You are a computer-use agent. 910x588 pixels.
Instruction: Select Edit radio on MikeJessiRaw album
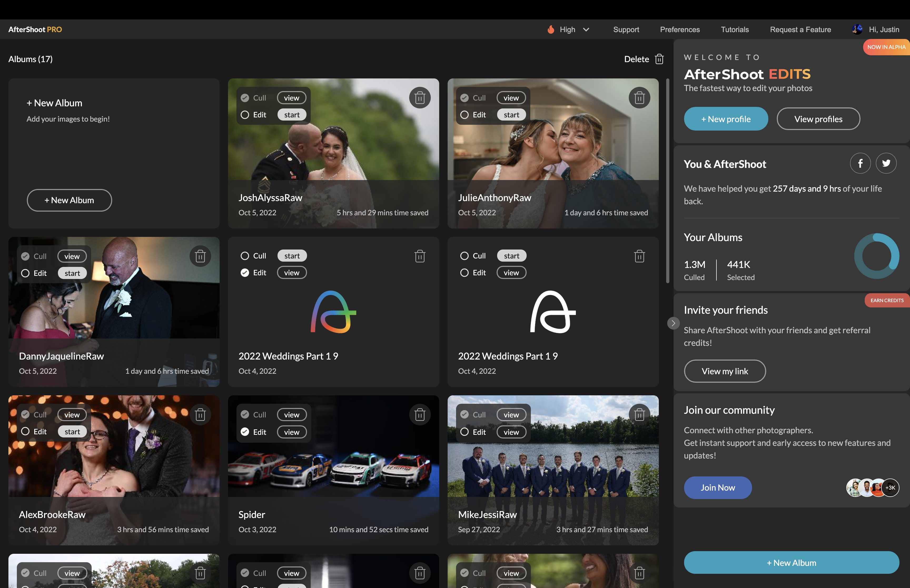(x=464, y=432)
